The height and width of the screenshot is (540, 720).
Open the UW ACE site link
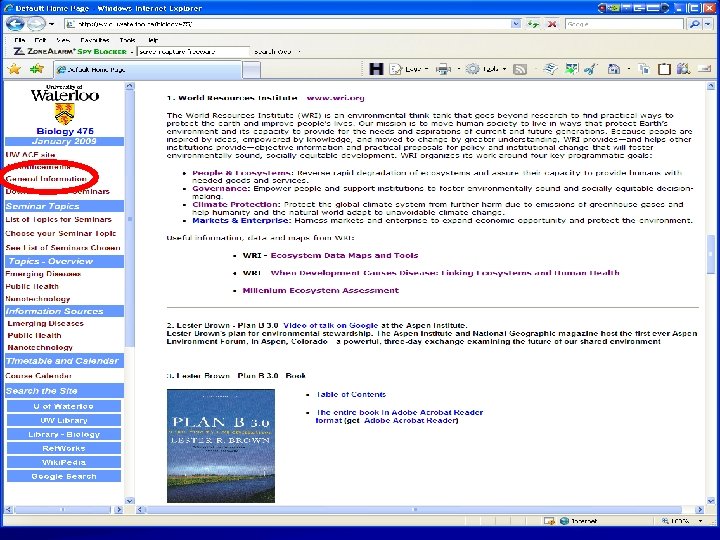pyautogui.click(x=30, y=155)
